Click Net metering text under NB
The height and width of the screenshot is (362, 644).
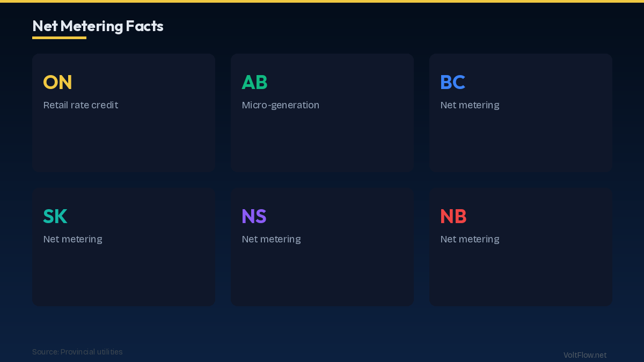coord(470,239)
